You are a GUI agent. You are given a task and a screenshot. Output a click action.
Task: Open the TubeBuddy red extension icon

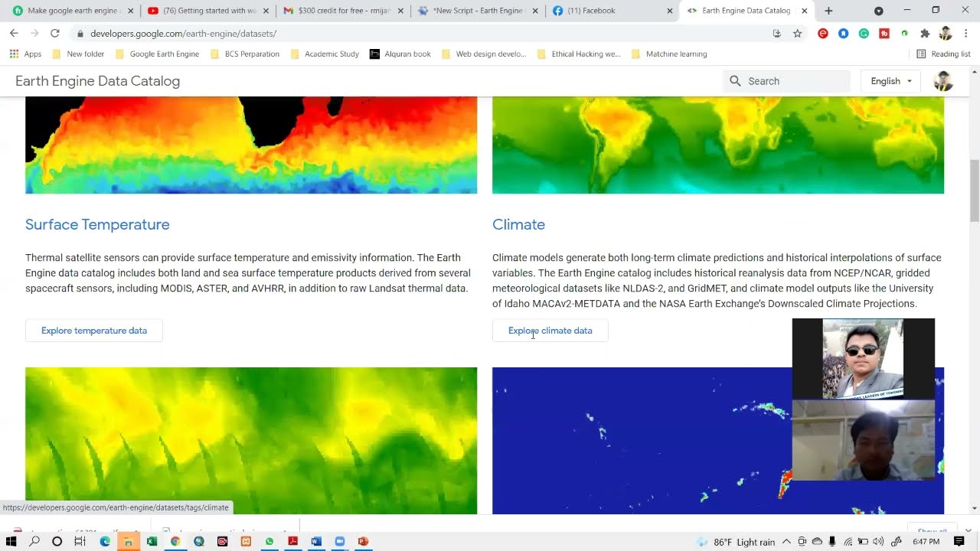[x=884, y=34]
